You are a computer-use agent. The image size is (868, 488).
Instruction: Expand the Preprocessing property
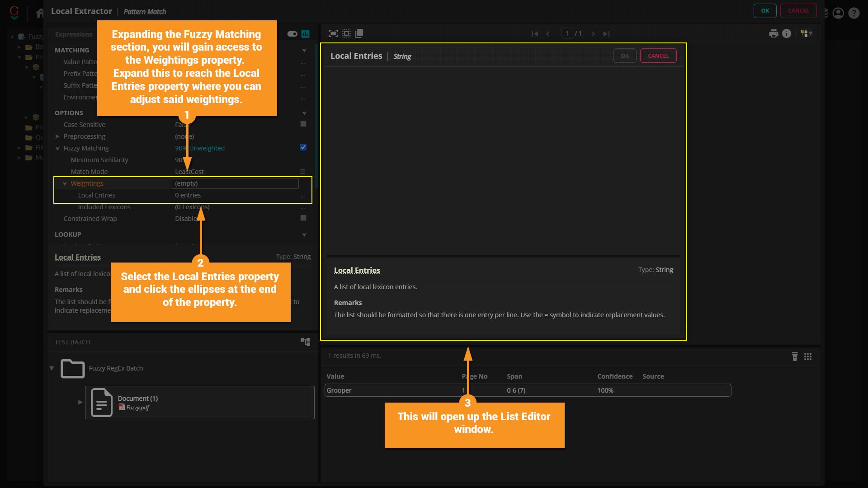[57, 136]
